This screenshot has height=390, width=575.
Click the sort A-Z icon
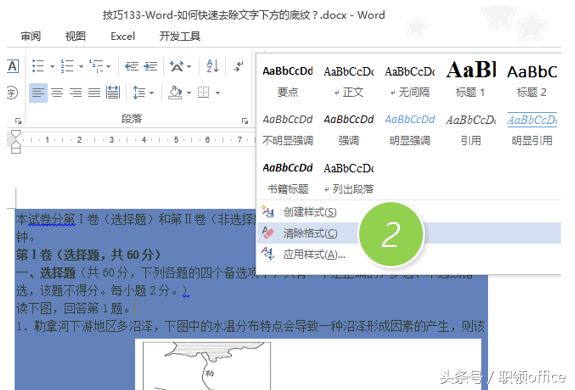pyautogui.click(x=213, y=66)
